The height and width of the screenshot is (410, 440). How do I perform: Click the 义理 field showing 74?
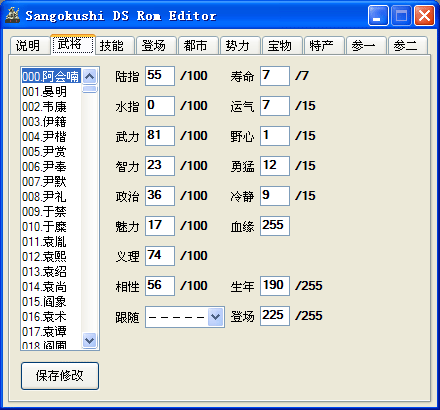click(160, 256)
